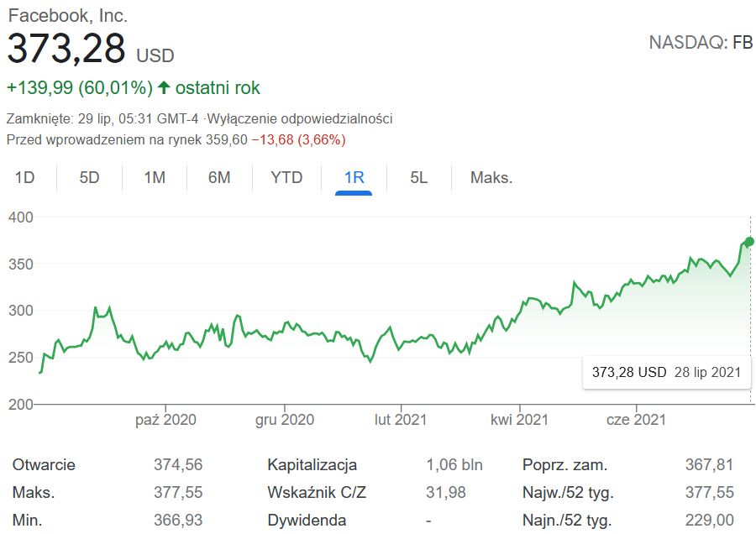Screen dimensions: 756x534
Task: Click chart line near lut 2021
Action: pos(400,342)
